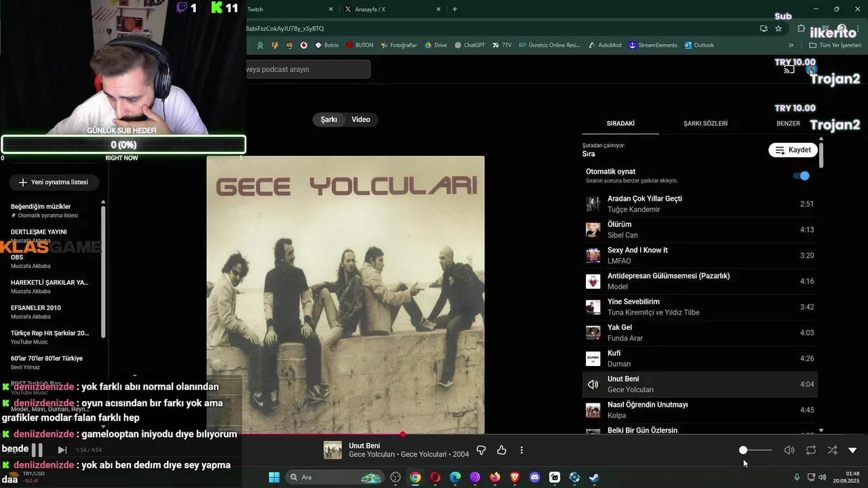Open Windows Start menu
Image resolution: width=868 pixels, height=488 pixels.
(x=274, y=477)
